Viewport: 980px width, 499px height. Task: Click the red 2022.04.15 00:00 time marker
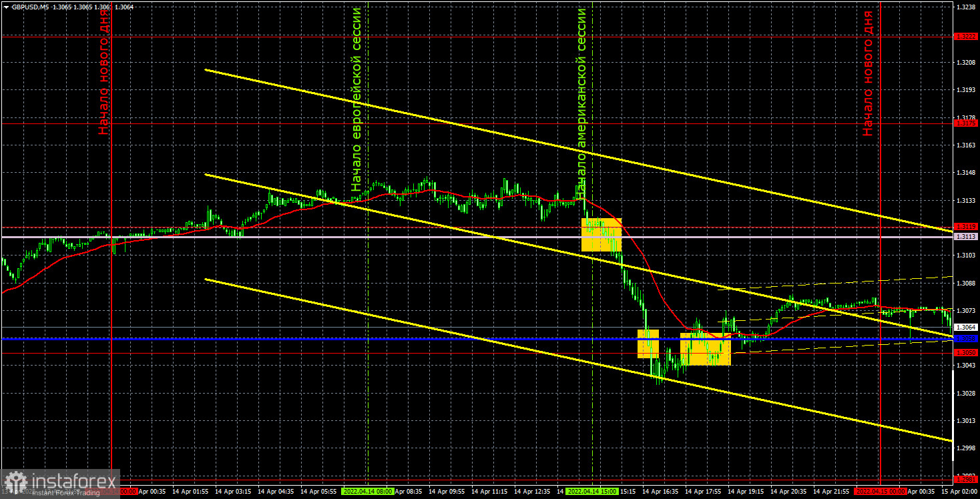coord(881,491)
